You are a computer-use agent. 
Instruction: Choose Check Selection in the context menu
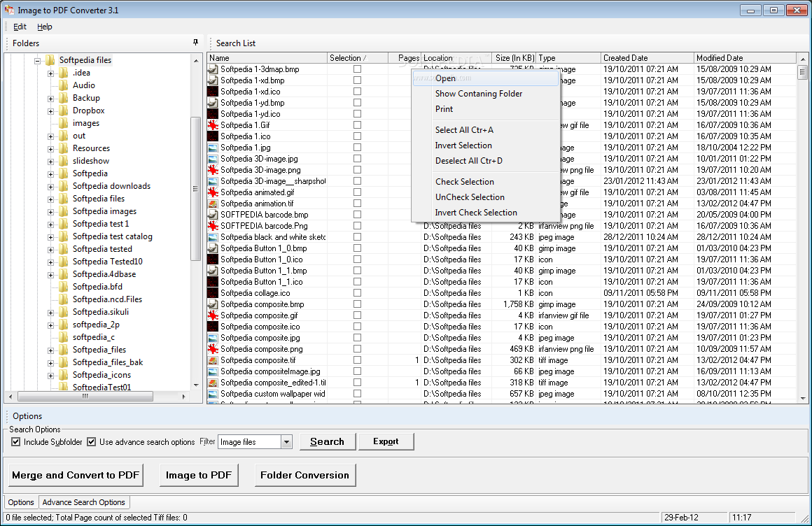click(485, 182)
